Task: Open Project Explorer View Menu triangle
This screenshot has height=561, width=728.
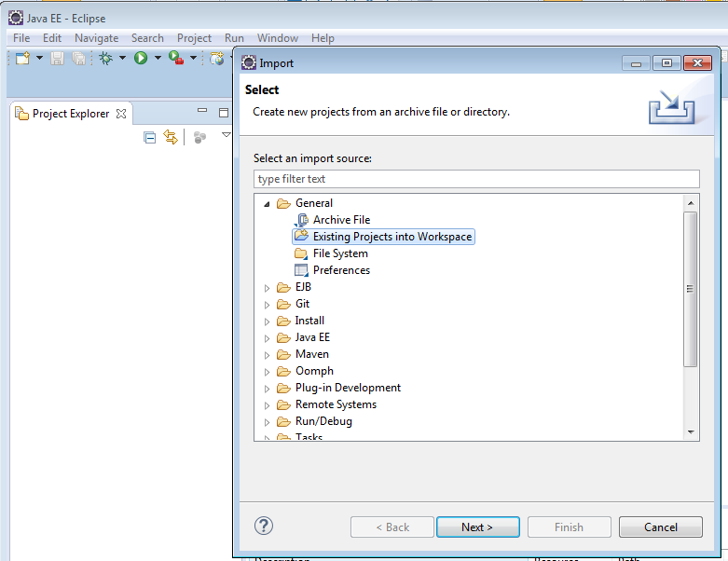Action: coord(227,135)
